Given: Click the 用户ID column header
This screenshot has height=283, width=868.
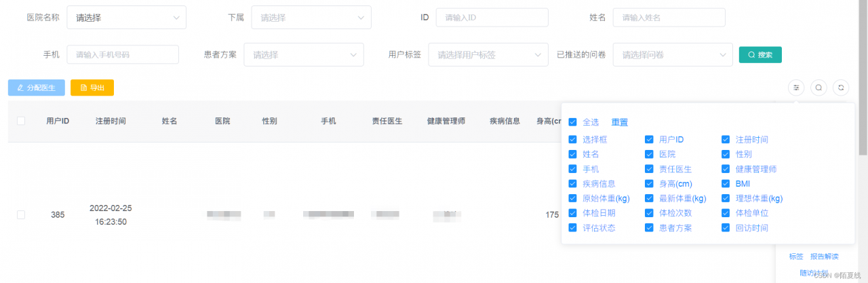Looking at the screenshot, I should click(x=58, y=121).
